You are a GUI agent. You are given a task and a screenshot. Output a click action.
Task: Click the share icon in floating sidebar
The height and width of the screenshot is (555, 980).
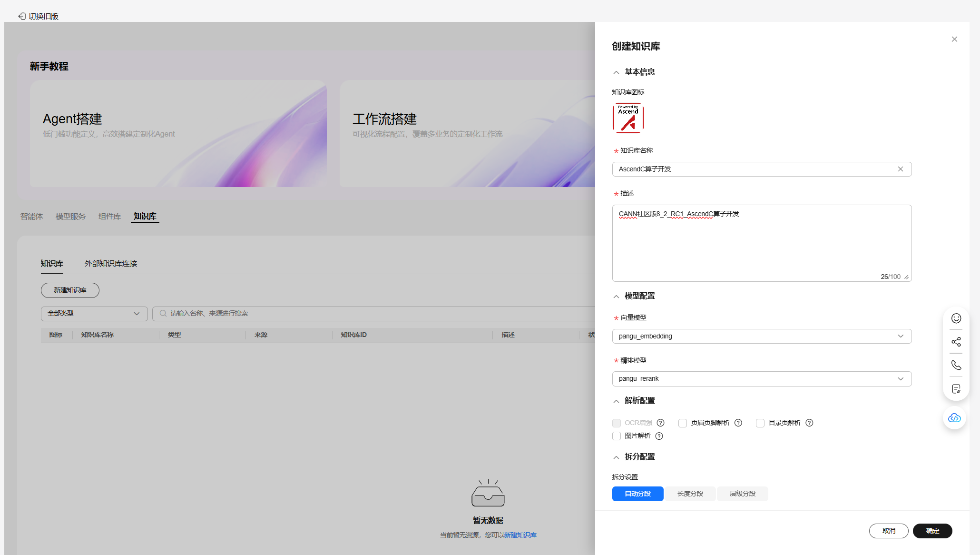pyautogui.click(x=956, y=342)
